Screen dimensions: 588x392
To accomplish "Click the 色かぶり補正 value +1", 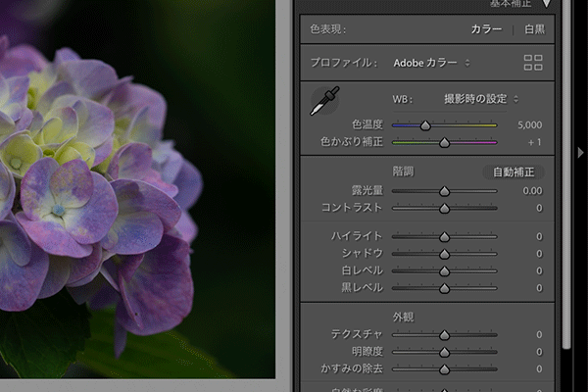I will point(534,142).
